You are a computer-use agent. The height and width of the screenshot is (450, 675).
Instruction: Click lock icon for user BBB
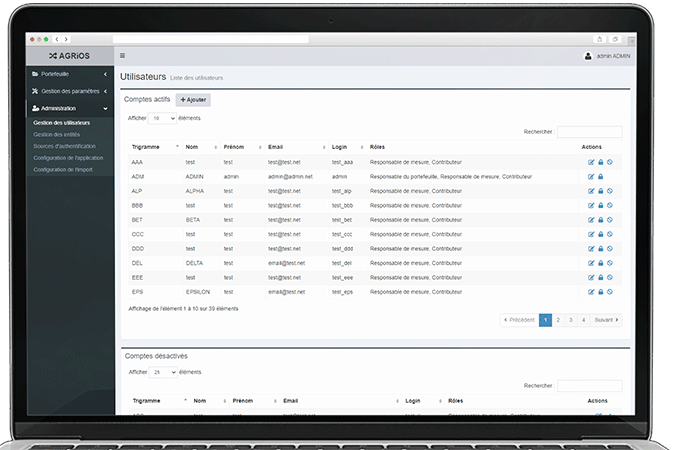(x=601, y=205)
